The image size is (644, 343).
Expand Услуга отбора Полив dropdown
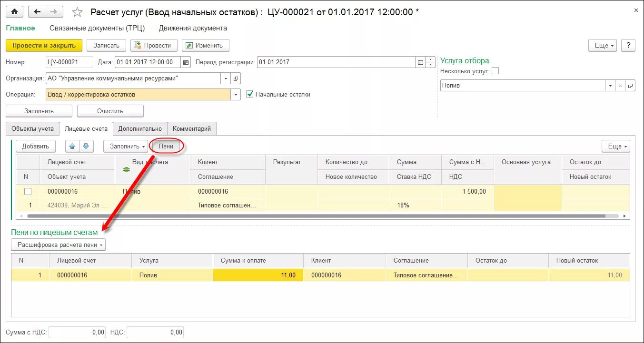(610, 86)
